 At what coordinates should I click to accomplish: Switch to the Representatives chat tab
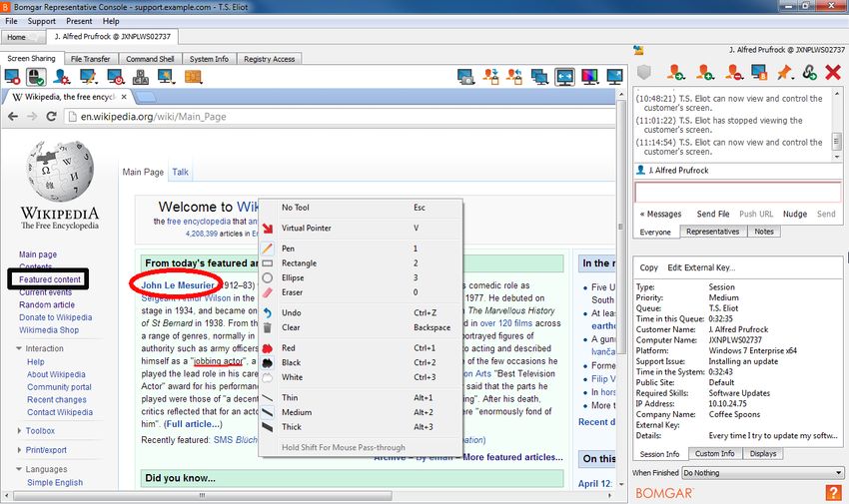[712, 232]
